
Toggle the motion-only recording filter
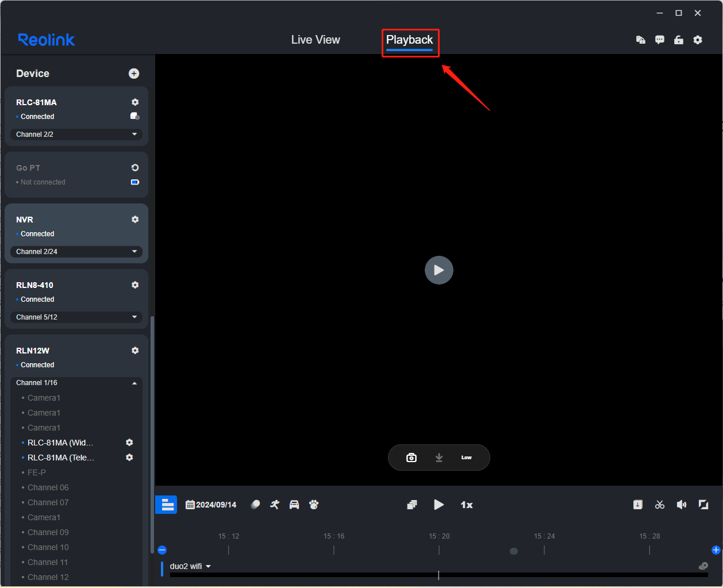pyautogui.click(x=255, y=504)
